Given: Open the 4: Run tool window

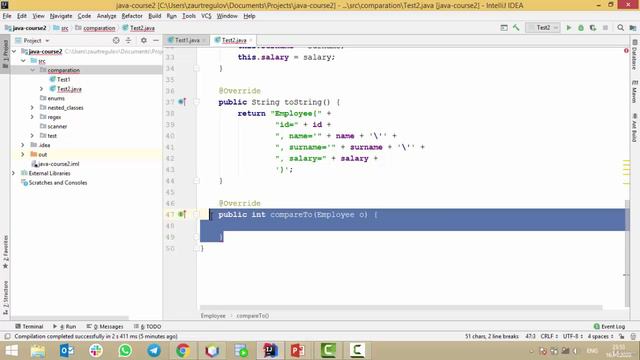Looking at the screenshot, I should pos(64,327).
